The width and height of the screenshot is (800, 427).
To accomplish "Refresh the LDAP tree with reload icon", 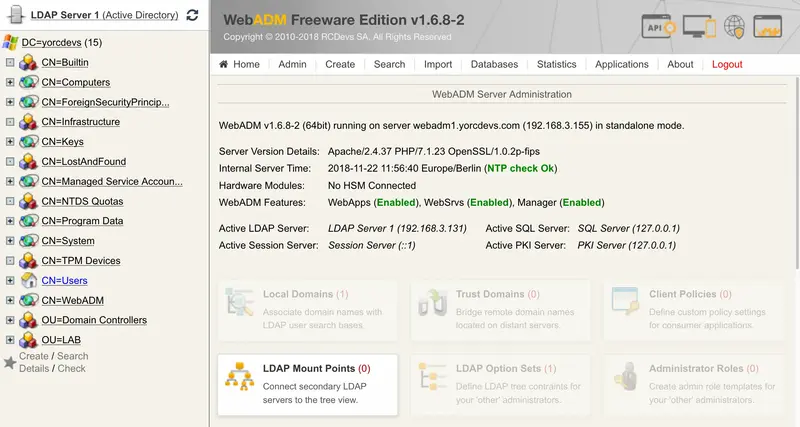I will [x=192, y=15].
